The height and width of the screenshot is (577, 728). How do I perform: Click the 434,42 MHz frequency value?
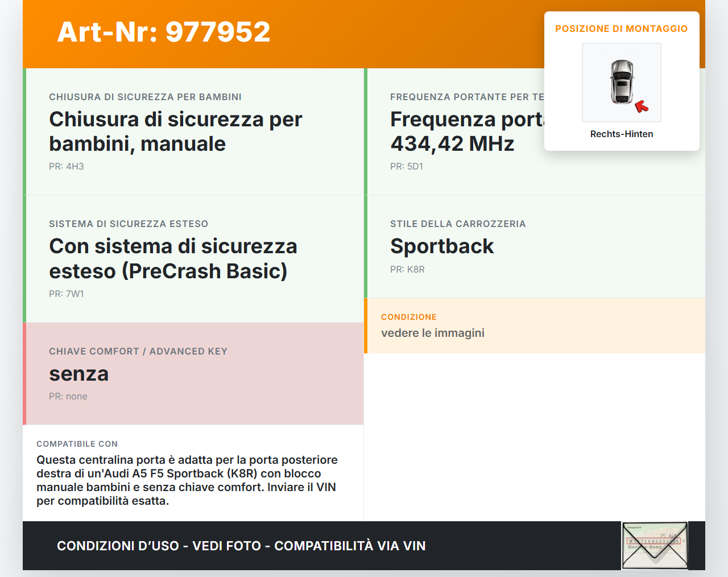[x=452, y=143]
